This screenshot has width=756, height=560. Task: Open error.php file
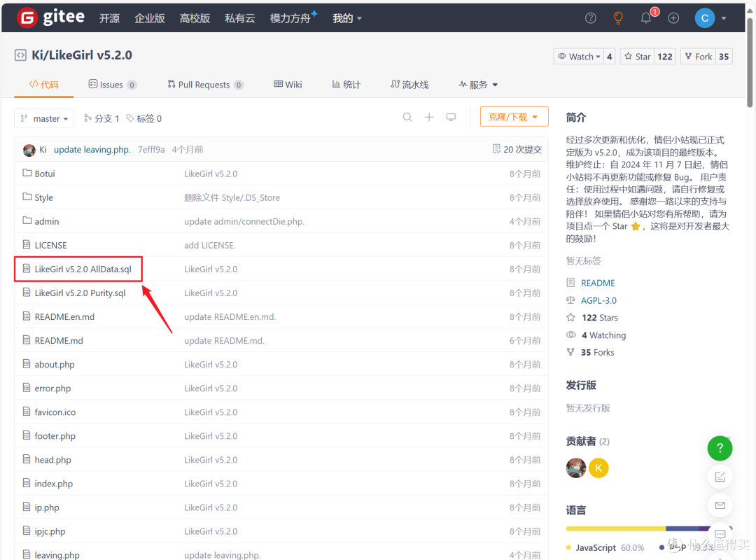coord(52,388)
